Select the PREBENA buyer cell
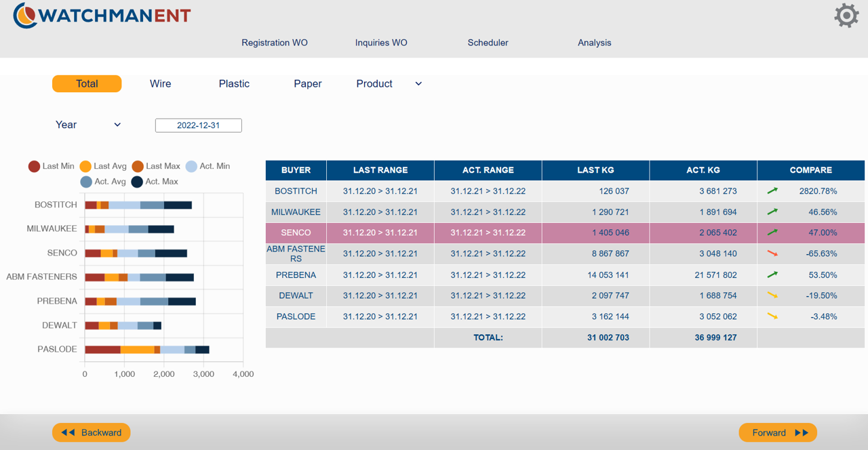Viewport: 868px width, 450px height. 296,275
